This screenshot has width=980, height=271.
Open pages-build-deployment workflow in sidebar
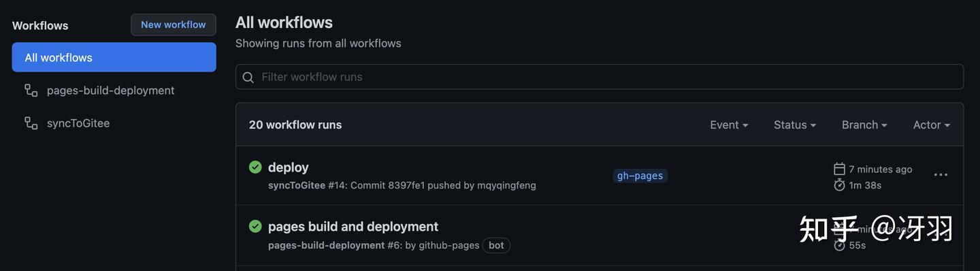tap(110, 91)
